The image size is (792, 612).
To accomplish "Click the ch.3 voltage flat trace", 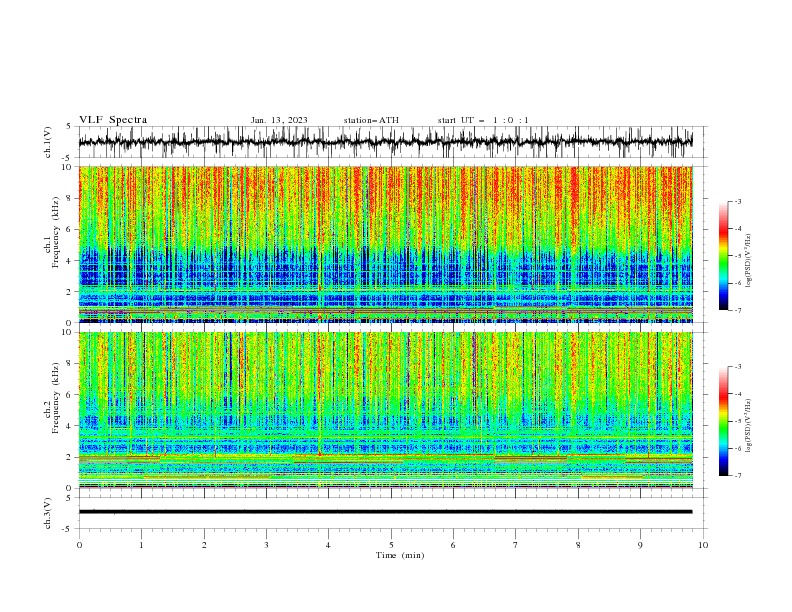I will pyautogui.click(x=385, y=512).
